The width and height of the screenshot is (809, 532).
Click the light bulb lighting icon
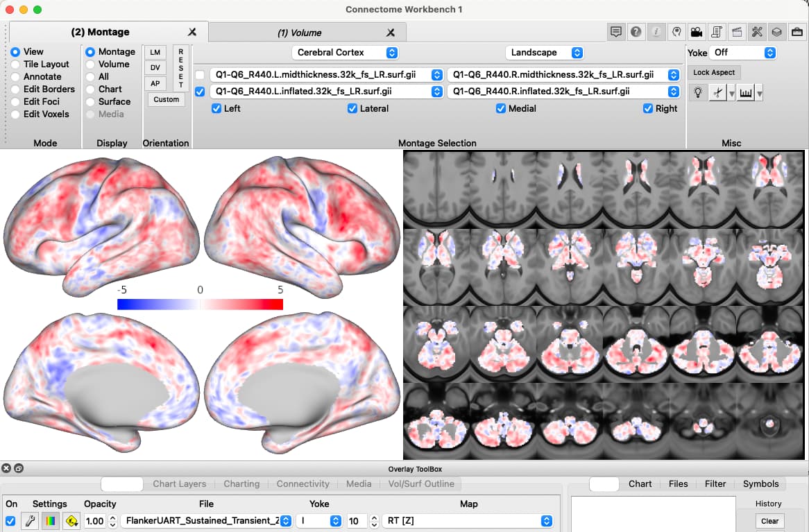[697, 93]
